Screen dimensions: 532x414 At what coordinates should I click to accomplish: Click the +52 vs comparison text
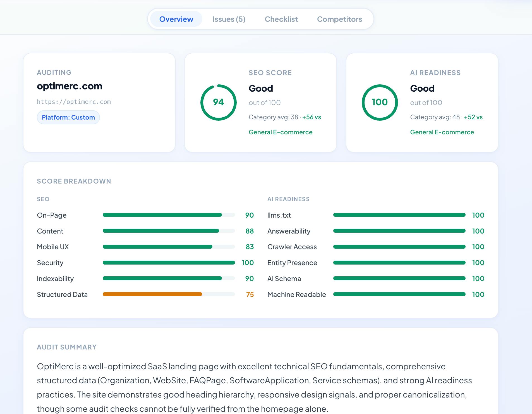tap(473, 117)
